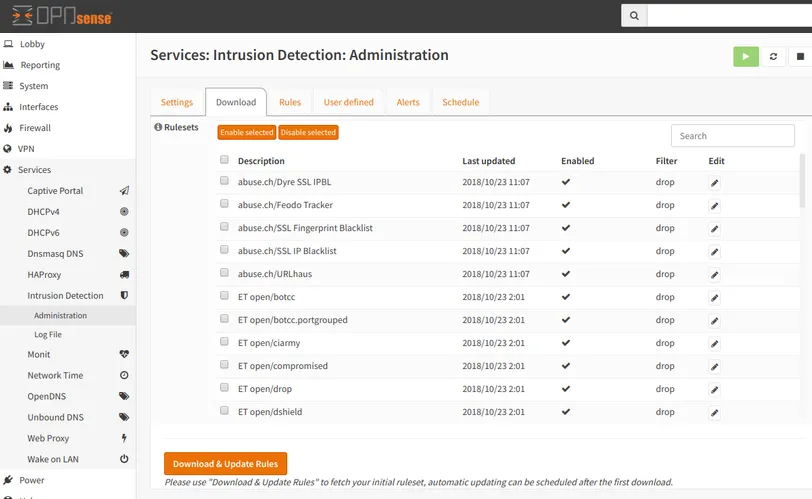Click pencil icon for abuse.ch/URLhaus row
The image size is (812, 499).
click(714, 275)
